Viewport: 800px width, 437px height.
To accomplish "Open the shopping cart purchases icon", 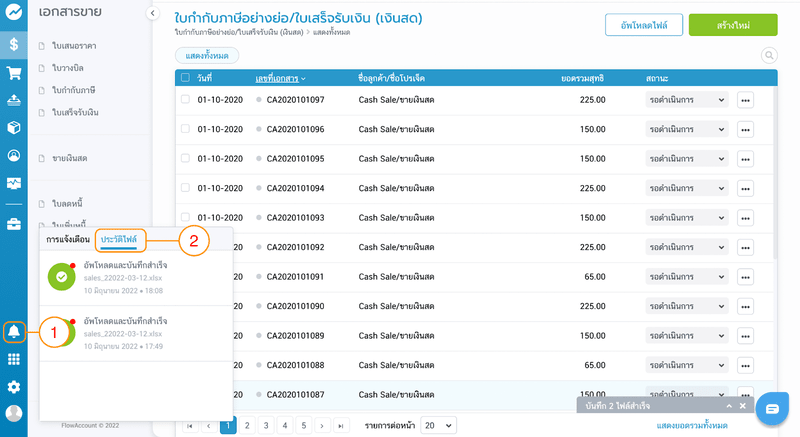I will coord(14,73).
